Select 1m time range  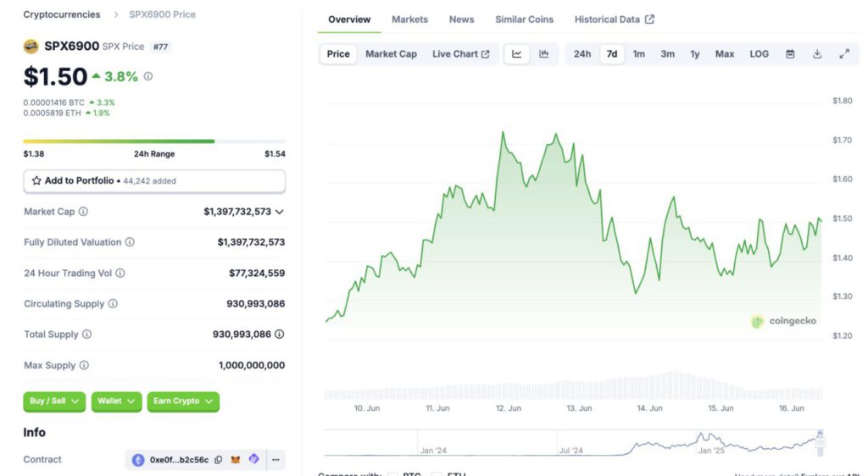pos(639,54)
